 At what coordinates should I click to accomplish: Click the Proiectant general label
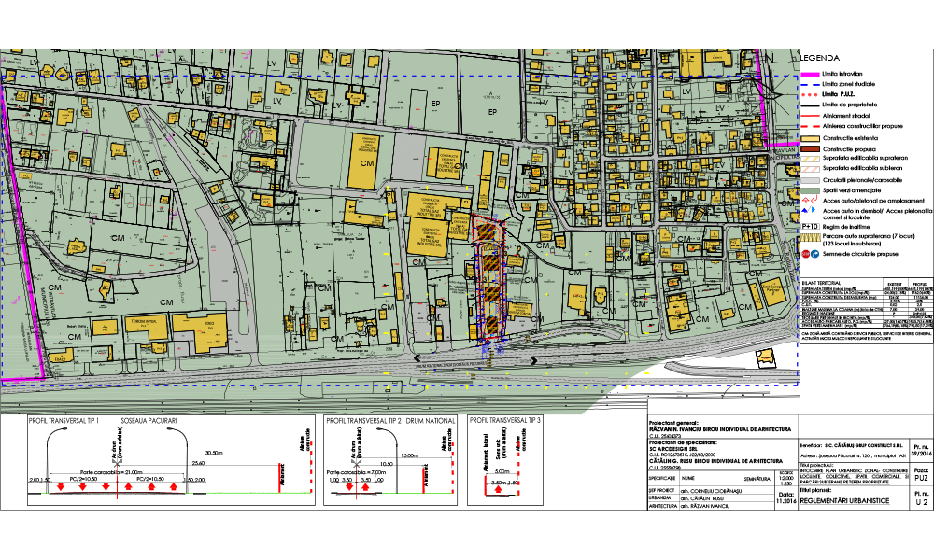click(673, 423)
